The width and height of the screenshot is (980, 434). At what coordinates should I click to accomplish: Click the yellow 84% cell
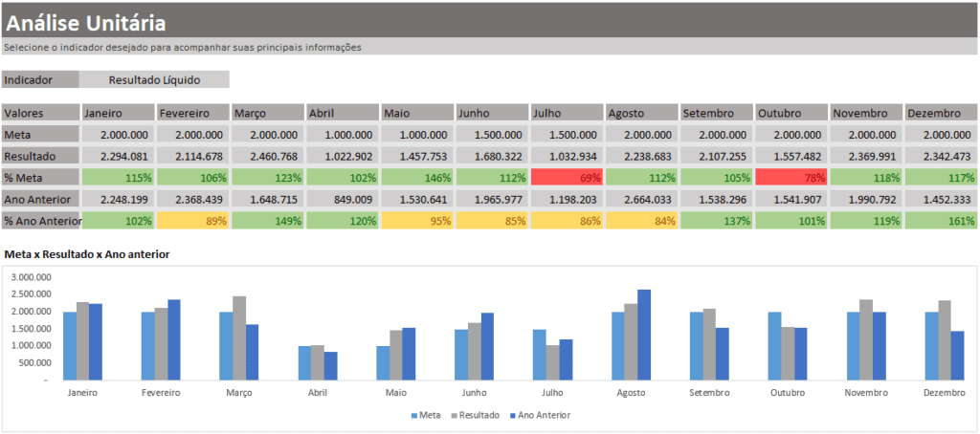[642, 221]
